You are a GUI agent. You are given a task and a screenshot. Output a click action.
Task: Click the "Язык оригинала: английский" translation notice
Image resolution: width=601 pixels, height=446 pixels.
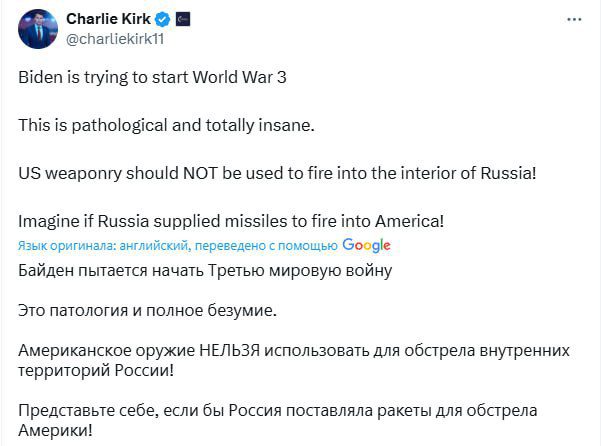click(x=177, y=246)
